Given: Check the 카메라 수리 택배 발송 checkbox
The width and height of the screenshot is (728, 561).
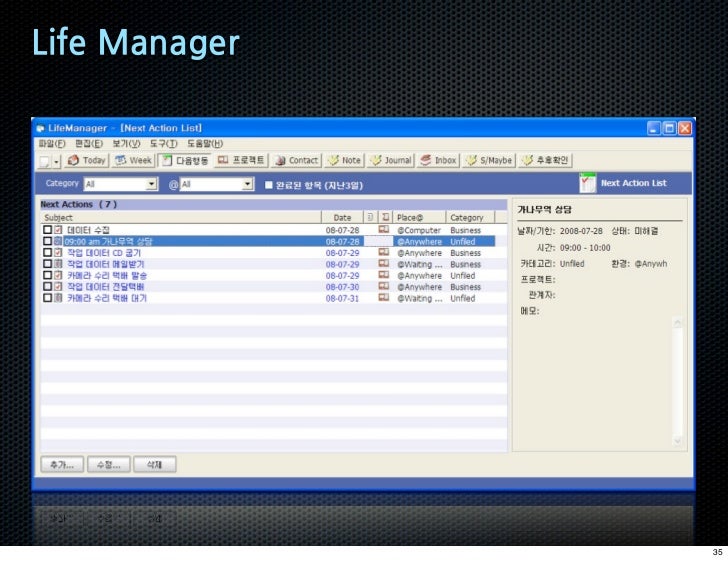Looking at the screenshot, I should click(x=47, y=275).
